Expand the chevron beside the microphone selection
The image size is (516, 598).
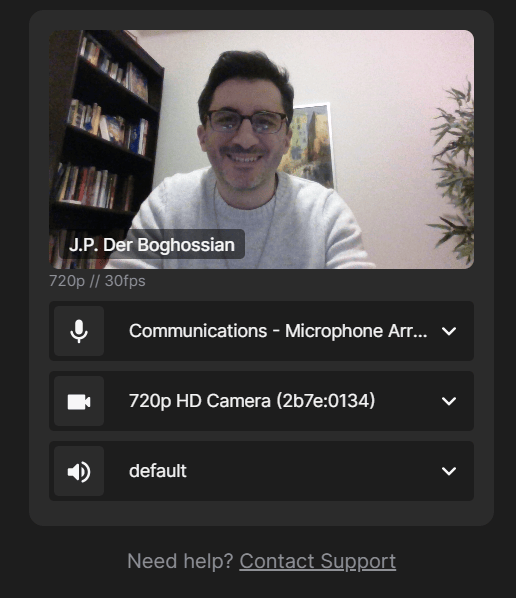(x=449, y=331)
